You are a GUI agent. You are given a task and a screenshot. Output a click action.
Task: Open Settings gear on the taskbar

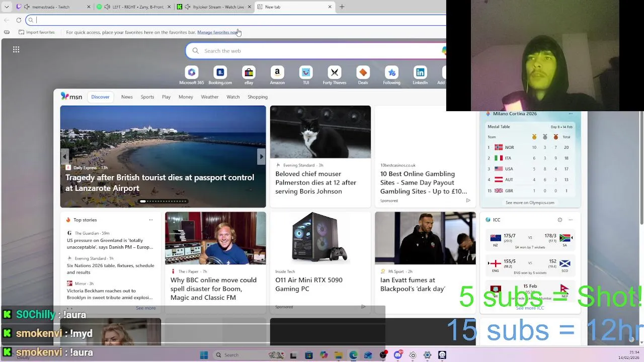[427, 355]
